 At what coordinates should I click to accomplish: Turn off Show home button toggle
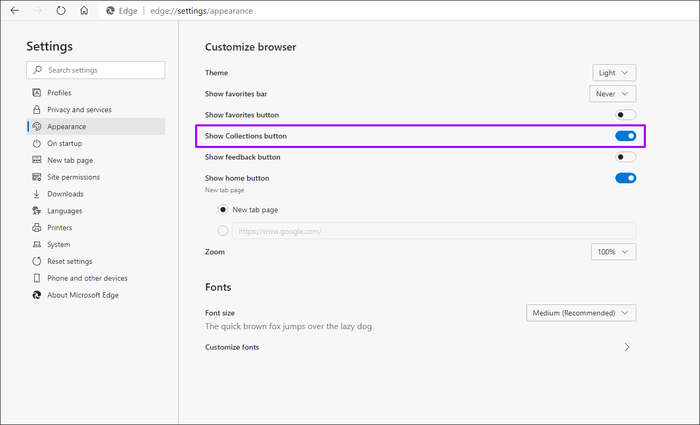point(625,178)
